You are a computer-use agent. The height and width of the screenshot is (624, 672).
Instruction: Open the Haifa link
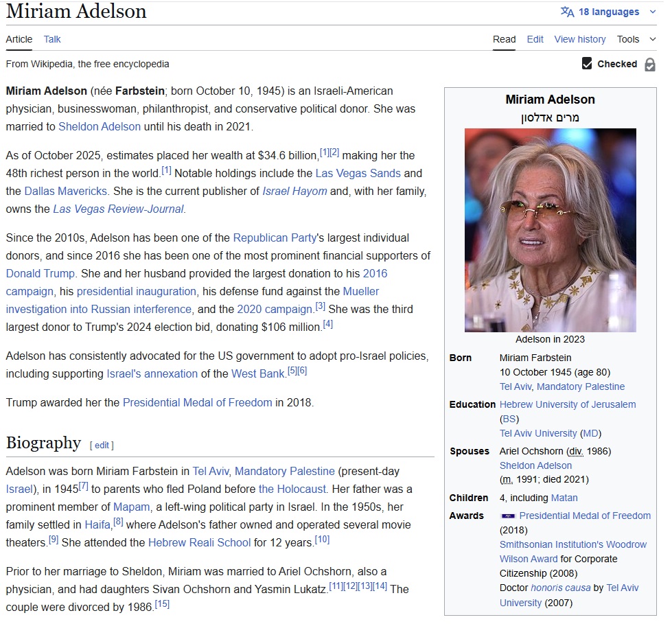(x=97, y=525)
